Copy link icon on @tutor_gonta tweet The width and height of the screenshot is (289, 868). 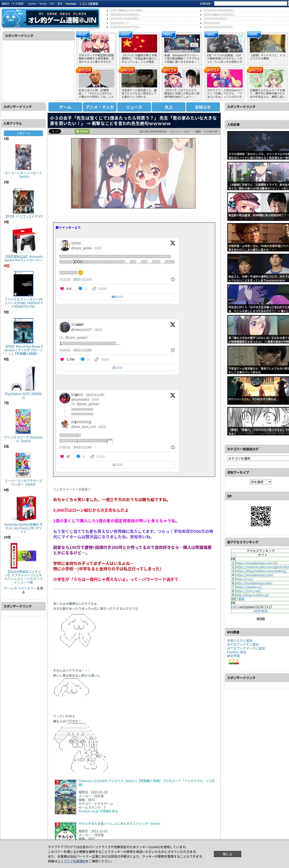94,288
